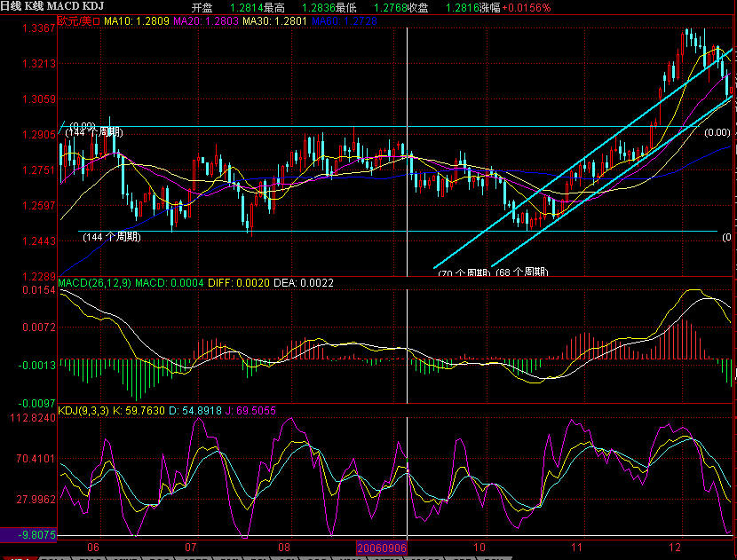Click month 06 on the time axis
Viewport: 737px width, 560px height.
click(x=93, y=548)
